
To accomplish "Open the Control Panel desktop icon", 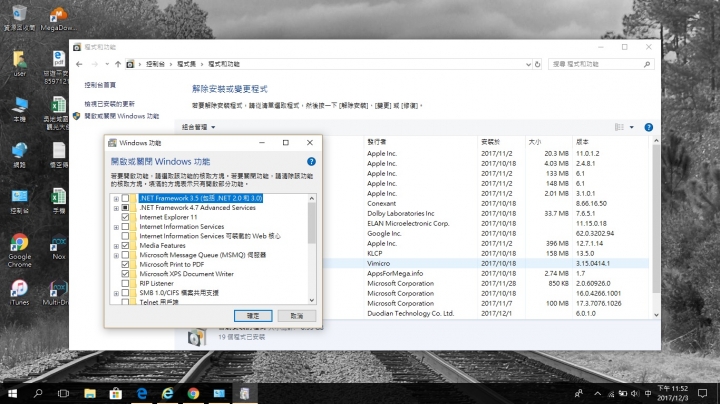I will click(x=19, y=201).
